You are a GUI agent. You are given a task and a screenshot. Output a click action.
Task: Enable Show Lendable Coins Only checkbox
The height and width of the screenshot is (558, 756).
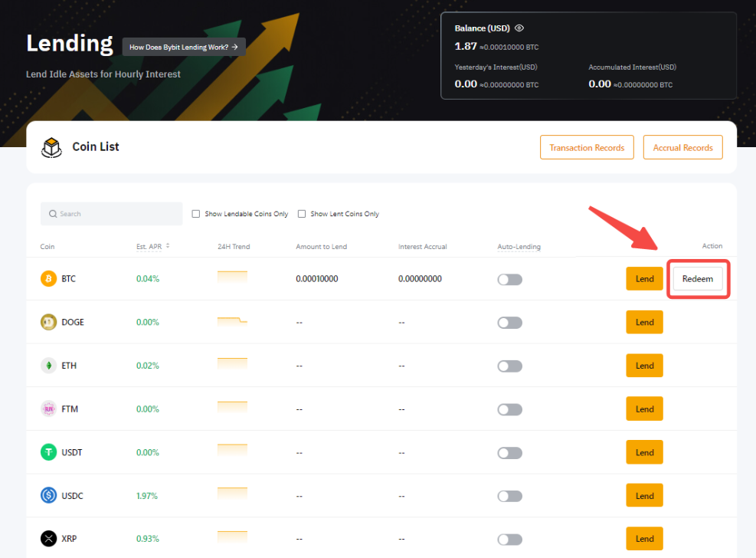tap(196, 214)
